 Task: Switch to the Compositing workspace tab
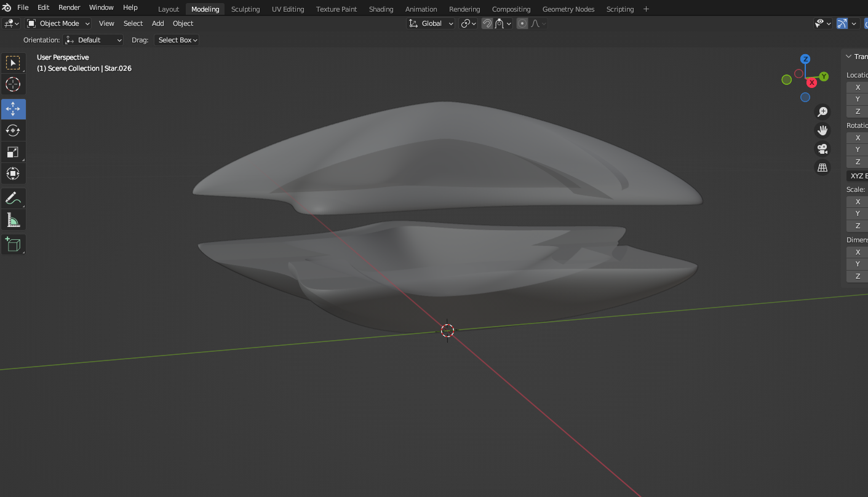tap(511, 9)
